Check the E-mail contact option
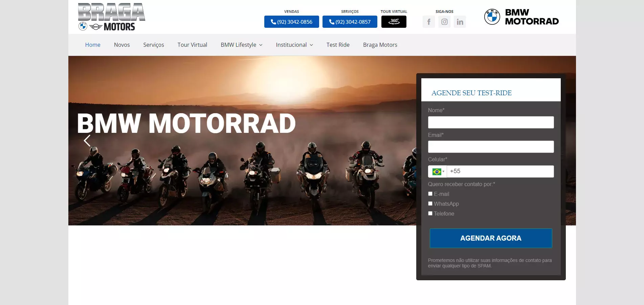The height and width of the screenshot is (305, 644). [430, 194]
